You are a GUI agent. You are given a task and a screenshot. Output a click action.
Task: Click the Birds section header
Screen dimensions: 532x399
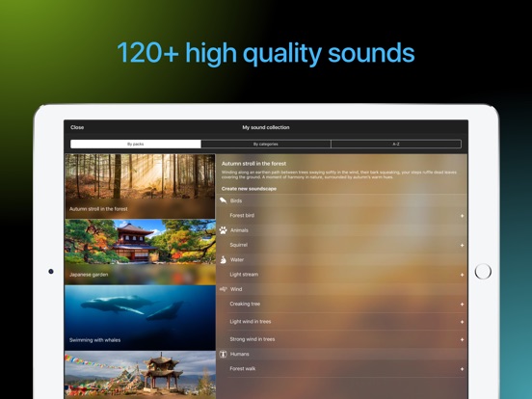point(342,200)
